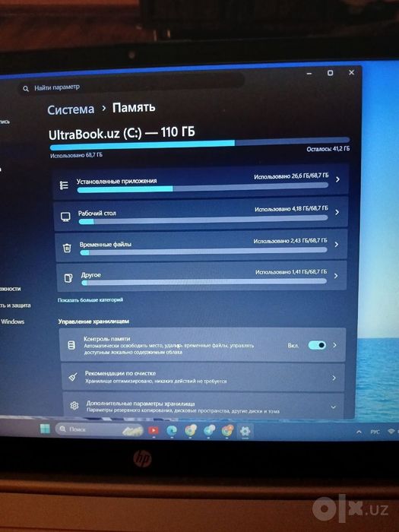Open 'Рекомендации по очистке' row
Viewport: 399px width, 532px height.
coord(203,377)
